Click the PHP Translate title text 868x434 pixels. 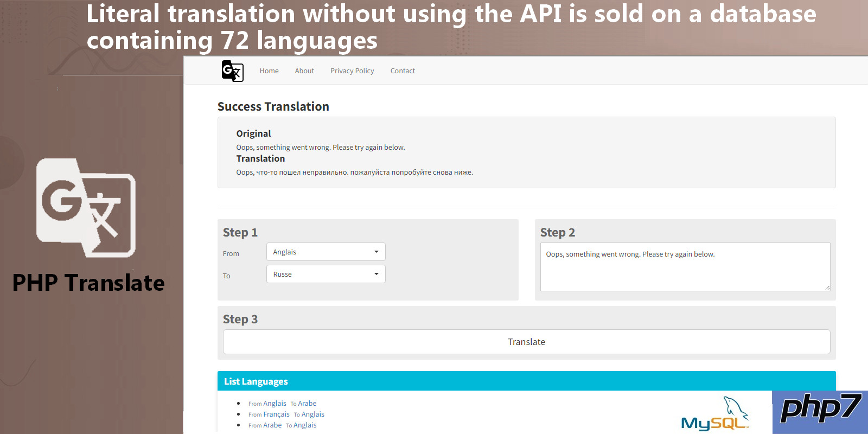coord(88,283)
